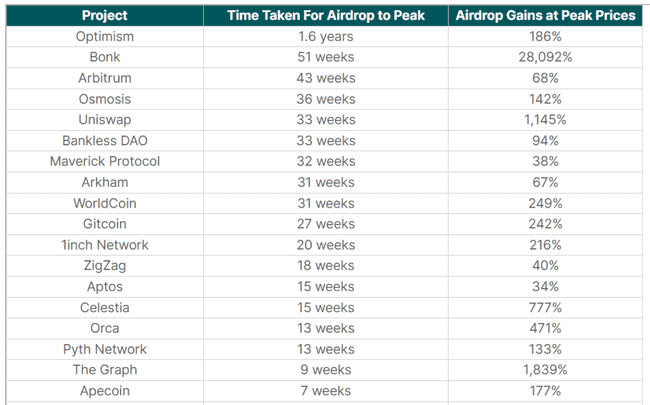Select the ZigZag project cell
The image size is (650, 405).
pyautogui.click(x=105, y=266)
